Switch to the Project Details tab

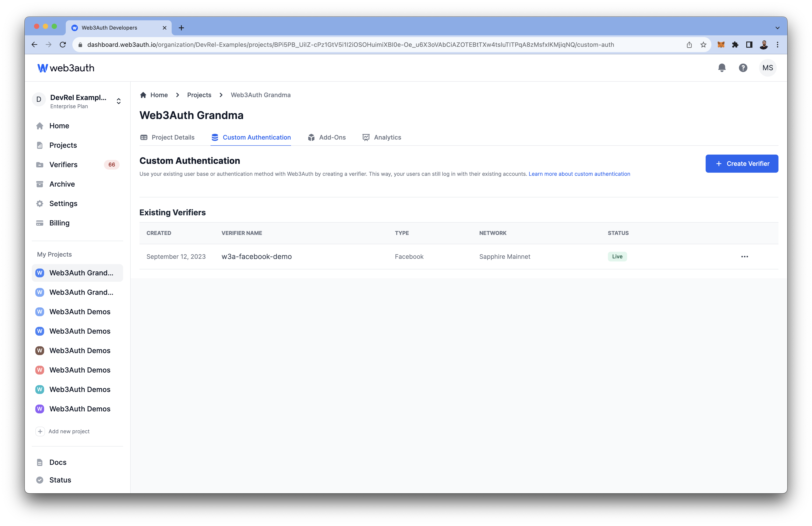tap(167, 137)
